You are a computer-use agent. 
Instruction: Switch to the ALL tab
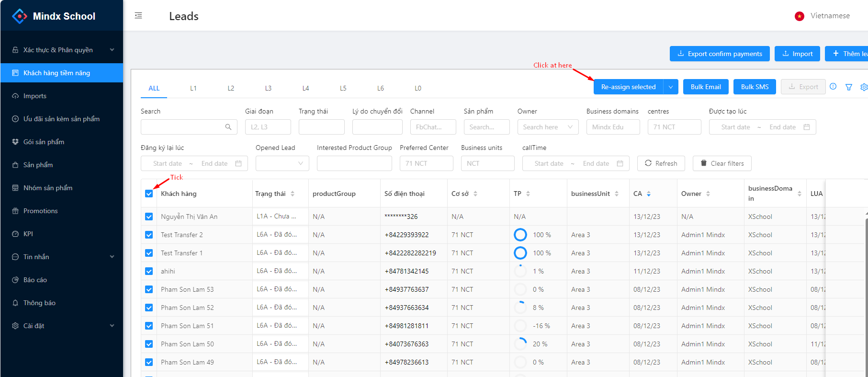click(154, 88)
